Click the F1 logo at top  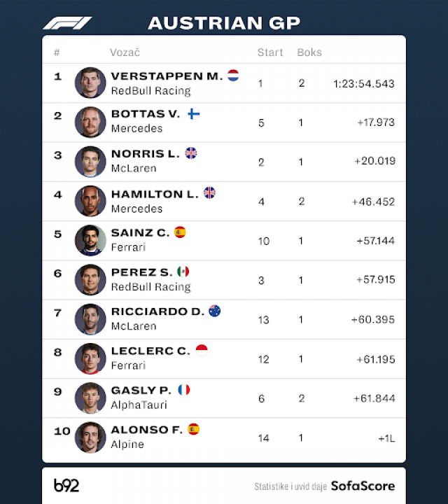click(x=68, y=23)
